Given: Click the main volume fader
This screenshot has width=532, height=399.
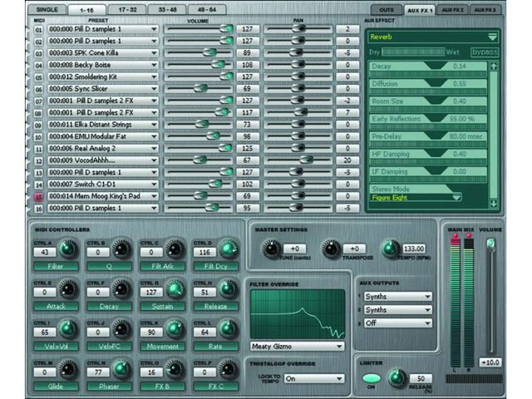Looking at the screenshot, I should [490, 244].
